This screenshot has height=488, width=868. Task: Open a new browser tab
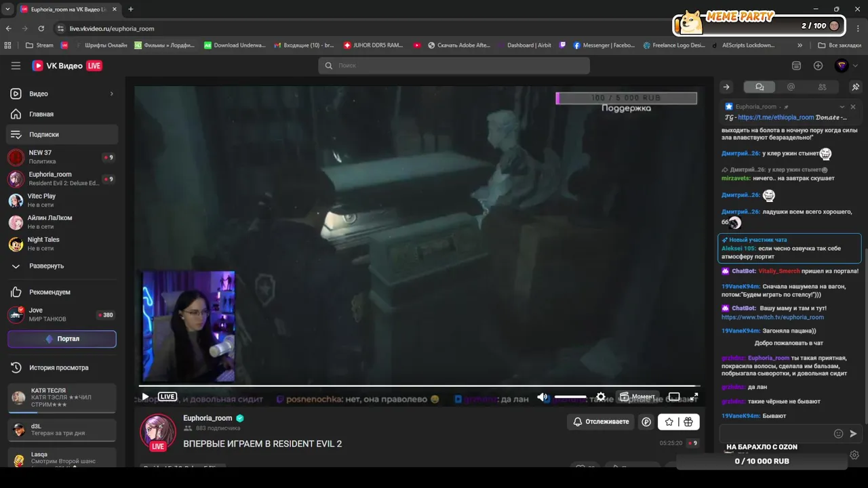pos(131,9)
